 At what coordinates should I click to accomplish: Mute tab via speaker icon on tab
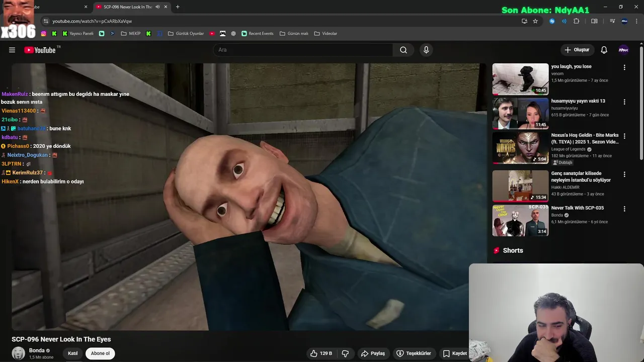[x=157, y=7]
